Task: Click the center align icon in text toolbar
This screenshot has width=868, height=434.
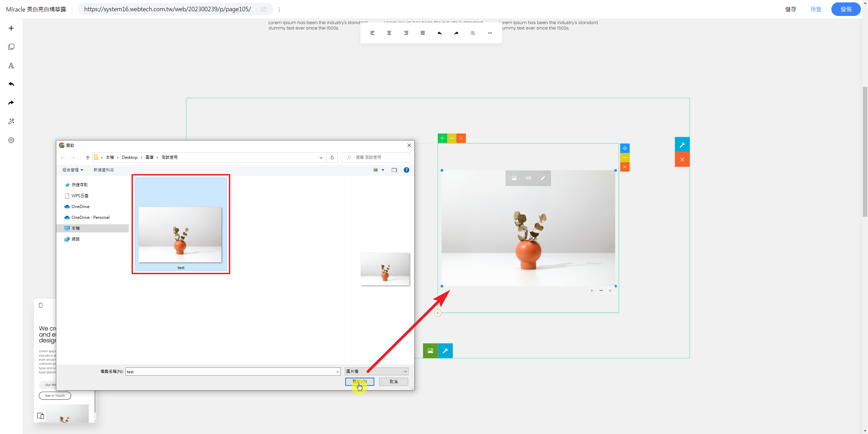Action: [x=389, y=33]
